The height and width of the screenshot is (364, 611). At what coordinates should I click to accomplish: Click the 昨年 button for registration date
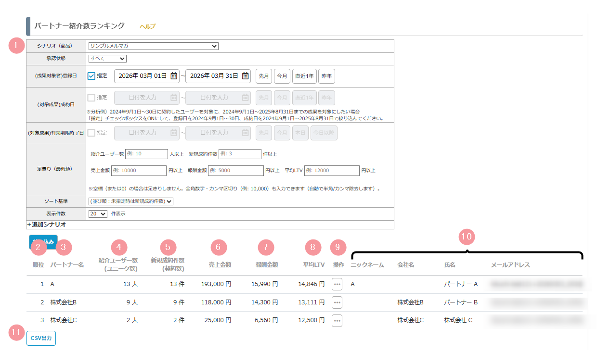pos(326,76)
